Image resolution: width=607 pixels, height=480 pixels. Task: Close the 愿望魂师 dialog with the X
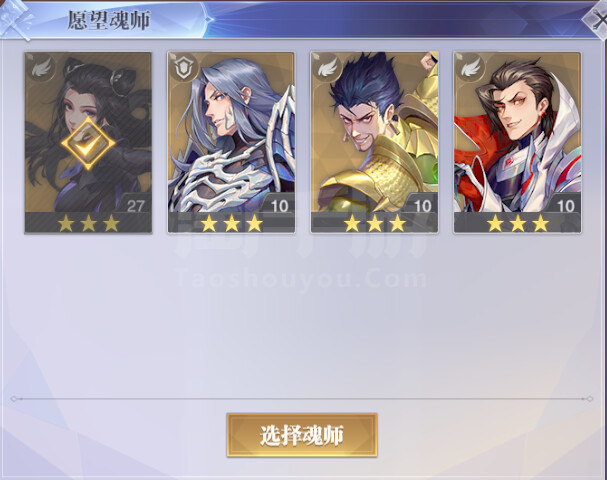coord(597,21)
